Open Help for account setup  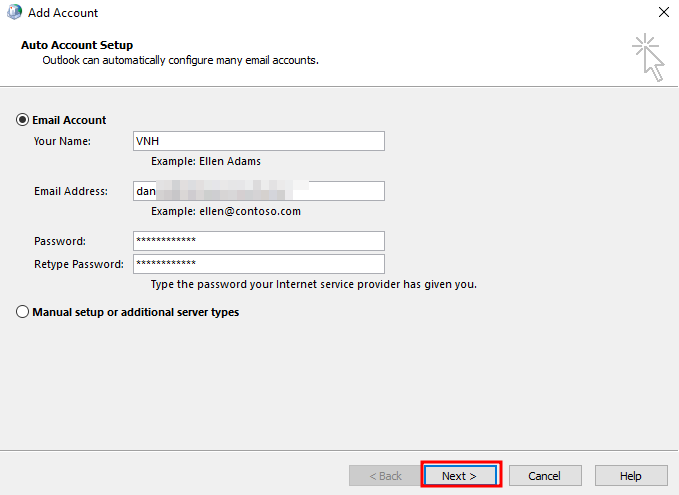point(630,475)
